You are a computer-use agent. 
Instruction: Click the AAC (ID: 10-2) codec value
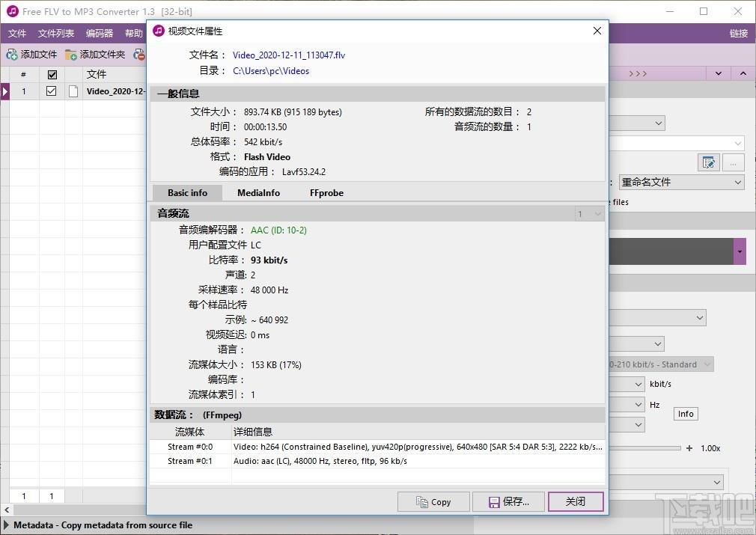278,230
